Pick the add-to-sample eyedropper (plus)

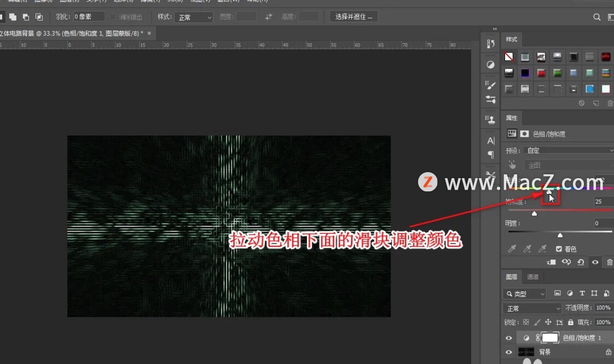pyautogui.click(x=528, y=249)
